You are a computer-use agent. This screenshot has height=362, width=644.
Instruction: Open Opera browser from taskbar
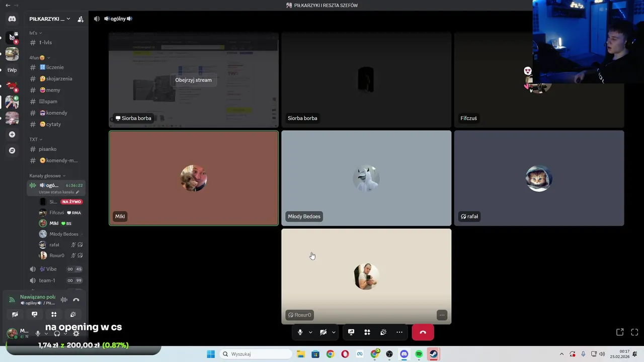click(x=345, y=354)
